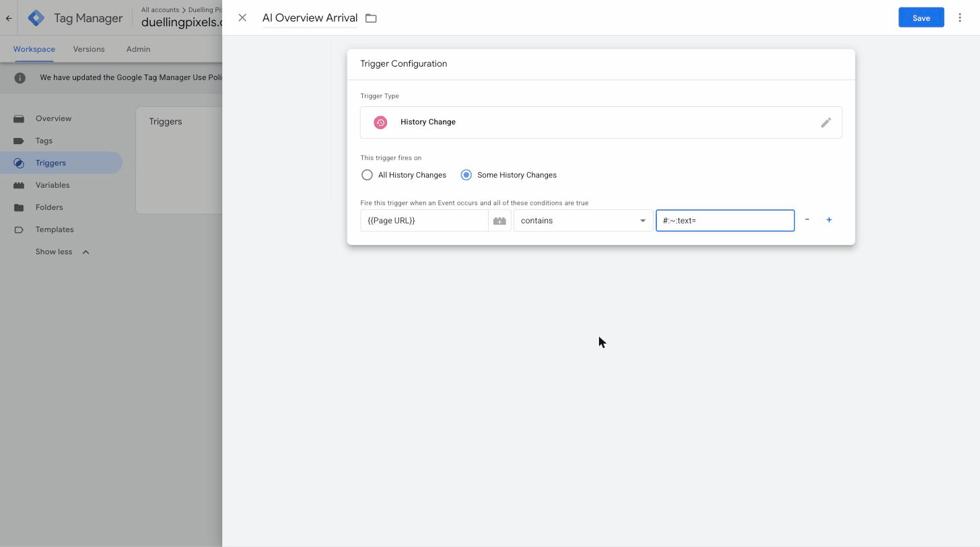Open Overview in the sidebar
This screenshot has height=547, width=980.
[61, 118]
